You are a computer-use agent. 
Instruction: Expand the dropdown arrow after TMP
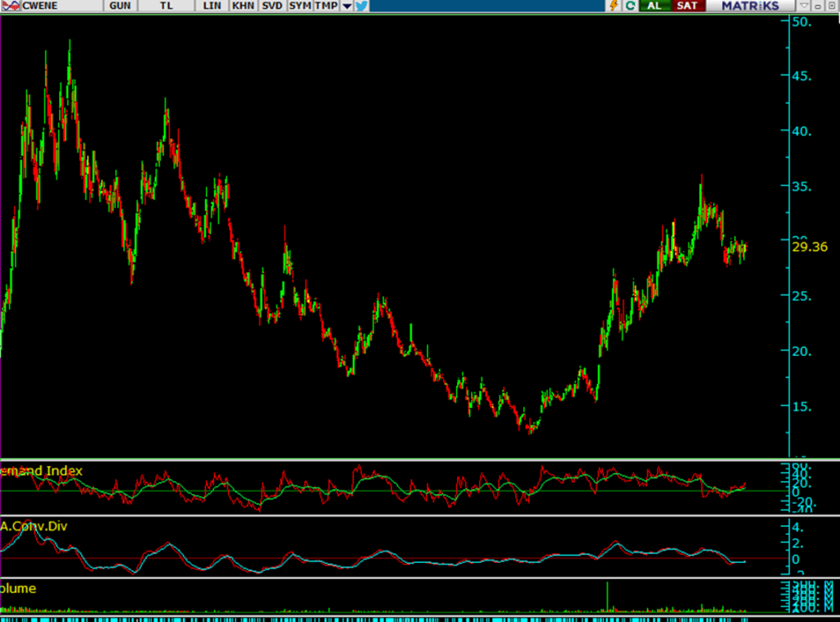[347, 6]
